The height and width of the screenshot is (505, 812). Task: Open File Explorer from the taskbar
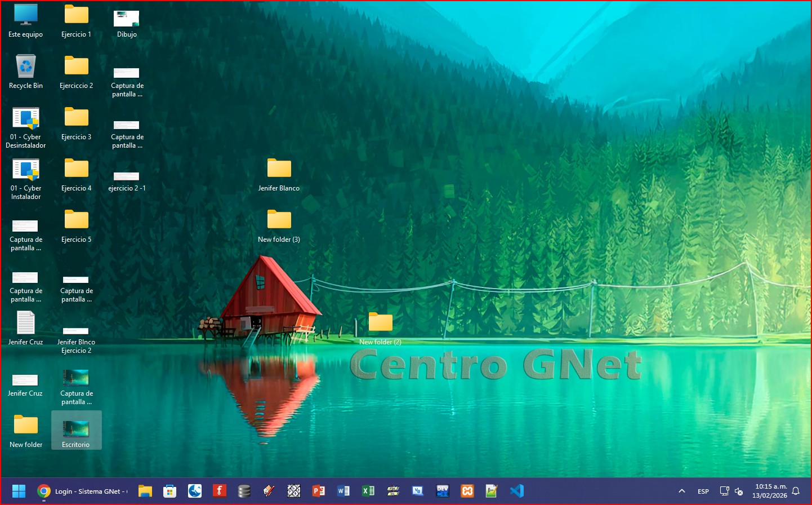coord(145,491)
